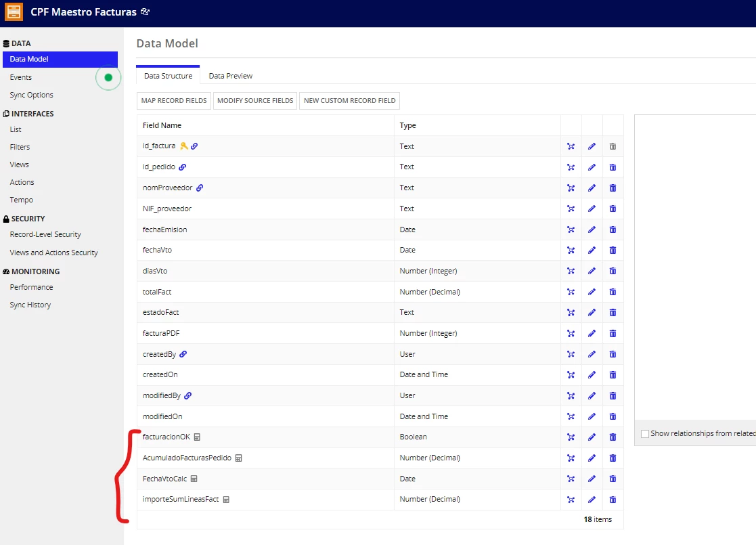Edit the createdOn field

coord(592,375)
